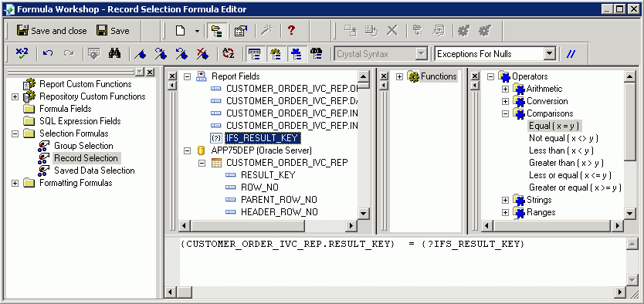
Task: Expand the Formatting Formulas node
Action: [15, 183]
